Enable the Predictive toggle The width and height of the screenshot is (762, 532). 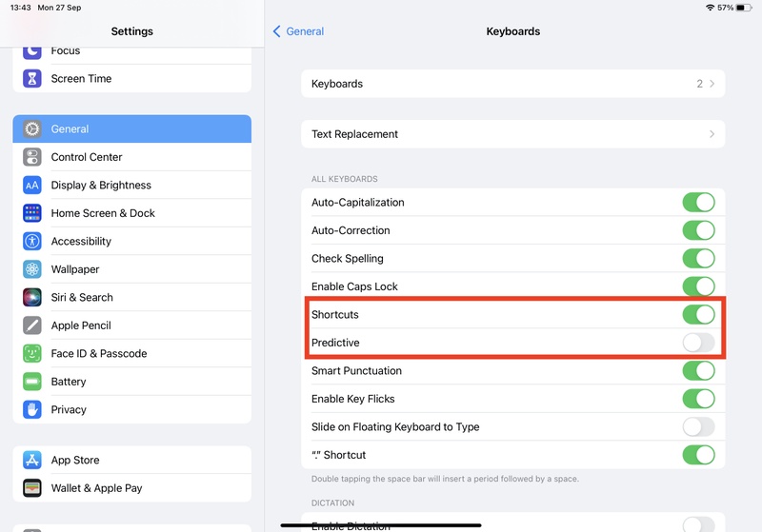[x=698, y=343]
